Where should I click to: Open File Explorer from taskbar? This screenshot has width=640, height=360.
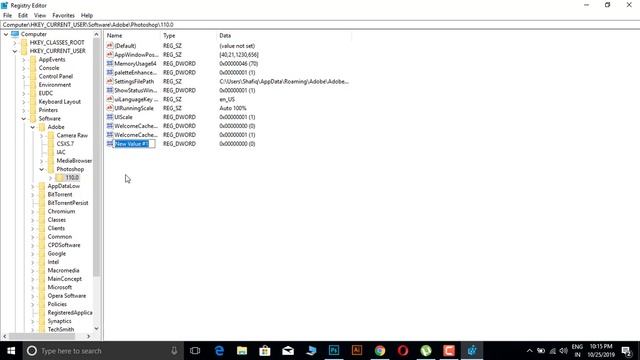point(242,351)
